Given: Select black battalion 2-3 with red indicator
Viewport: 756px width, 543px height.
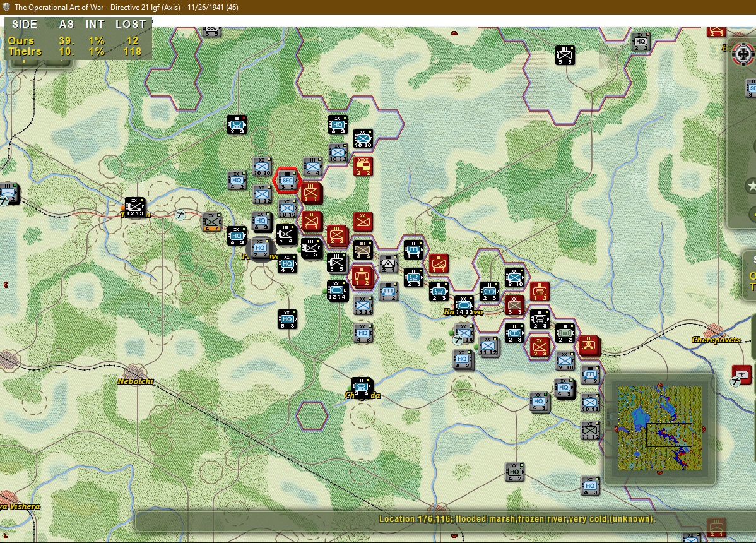Looking at the screenshot, I should 236,125.
